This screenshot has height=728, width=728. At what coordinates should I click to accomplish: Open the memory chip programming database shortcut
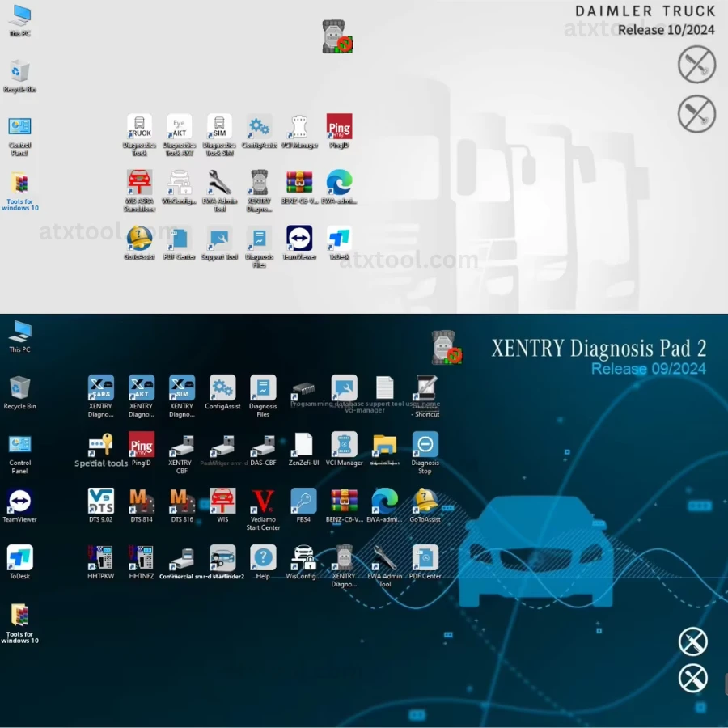[x=303, y=389]
